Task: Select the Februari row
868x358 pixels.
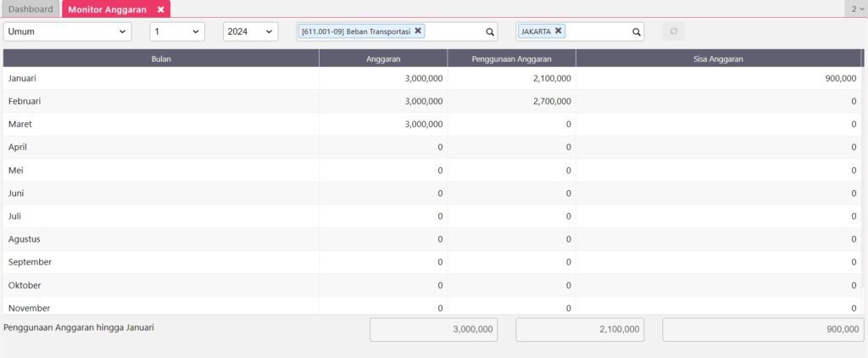Action: 161,101
